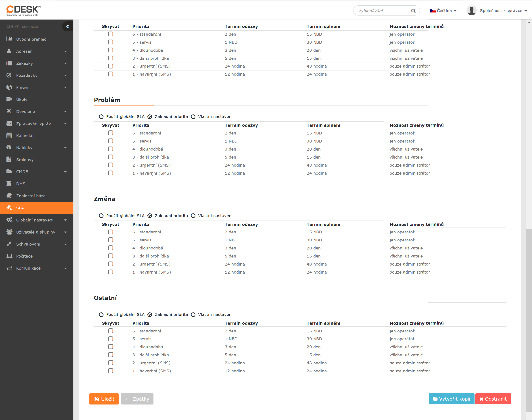Collapse the CDESK navigation sidebar
Screen dimensions: 532x420
[x=68, y=26]
